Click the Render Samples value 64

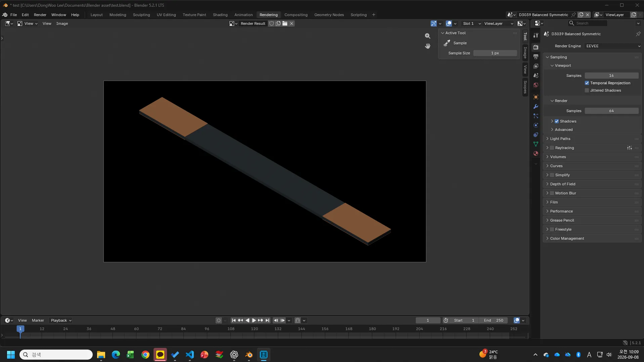[611, 111]
